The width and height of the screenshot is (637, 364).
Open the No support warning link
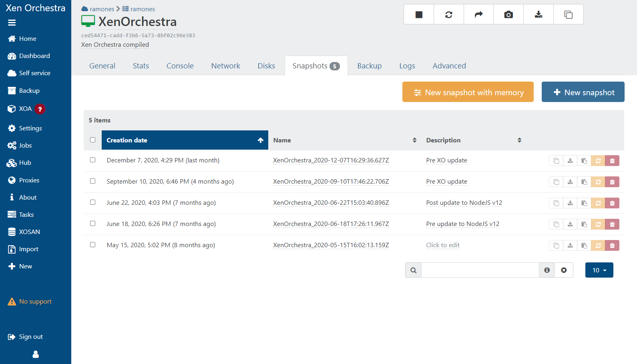(x=30, y=302)
